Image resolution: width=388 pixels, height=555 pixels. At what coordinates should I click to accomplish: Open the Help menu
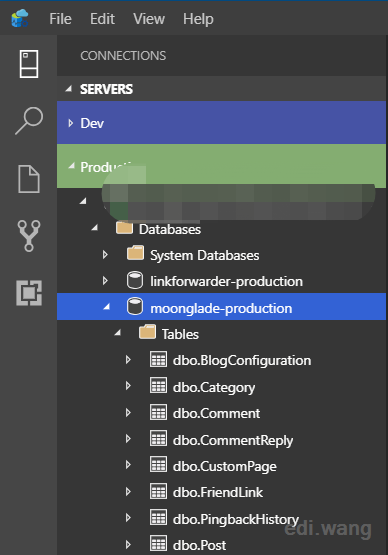click(198, 19)
